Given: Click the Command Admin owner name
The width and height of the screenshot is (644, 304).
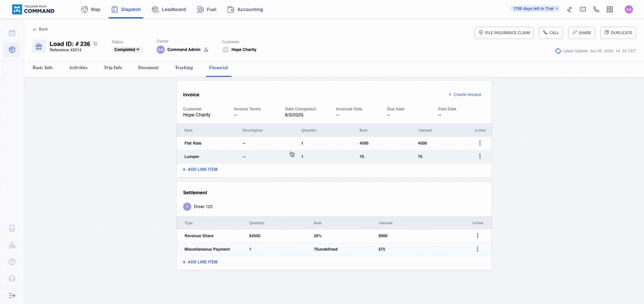Looking at the screenshot, I should coord(184,50).
